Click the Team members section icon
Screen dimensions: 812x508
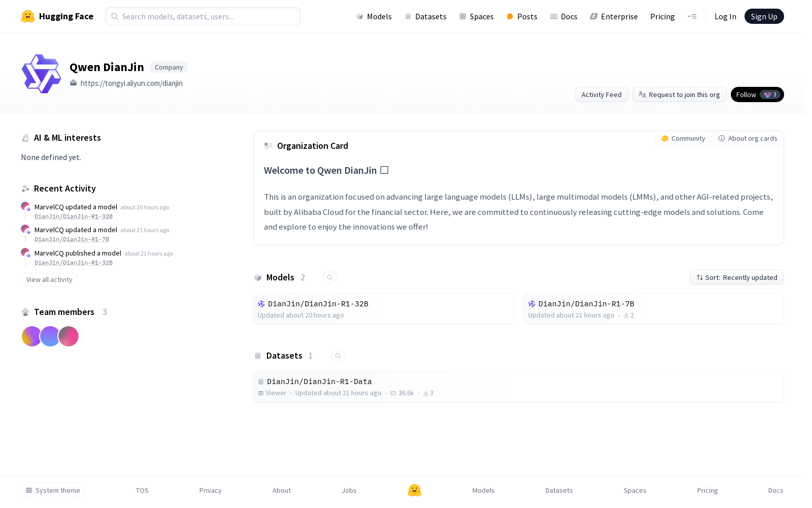click(25, 312)
